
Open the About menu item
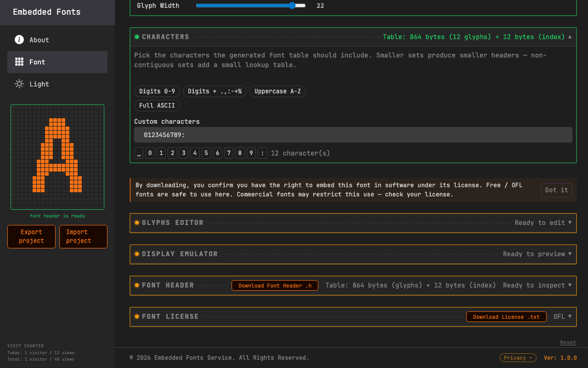tap(57, 40)
